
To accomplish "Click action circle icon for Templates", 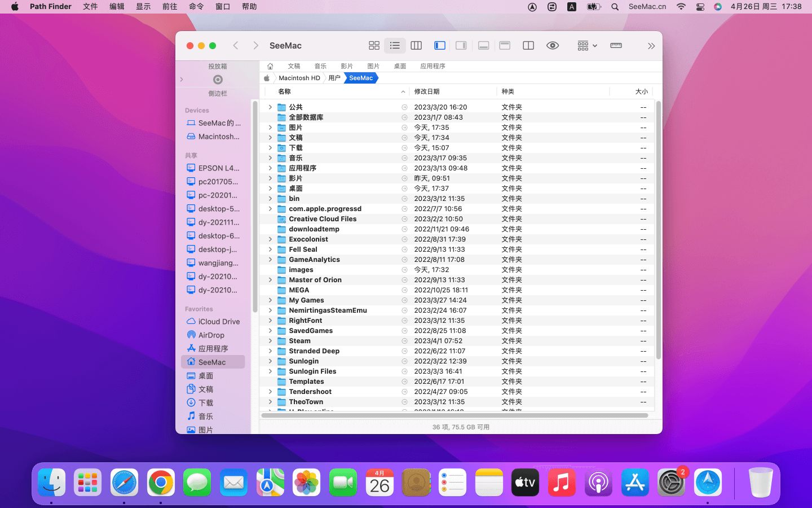I will [404, 382].
